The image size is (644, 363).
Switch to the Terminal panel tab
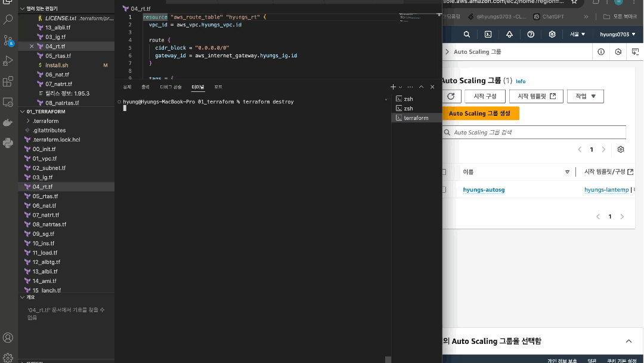(x=197, y=87)
